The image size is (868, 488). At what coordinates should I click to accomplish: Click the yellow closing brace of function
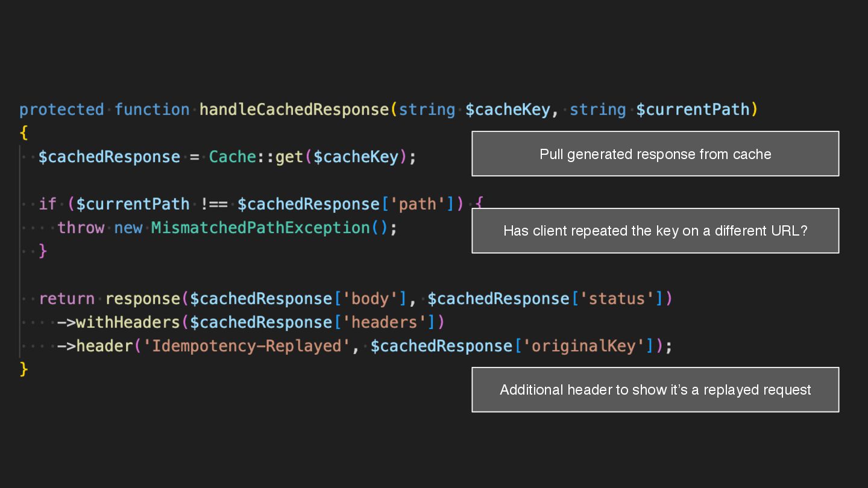click(x=24, y=369)
